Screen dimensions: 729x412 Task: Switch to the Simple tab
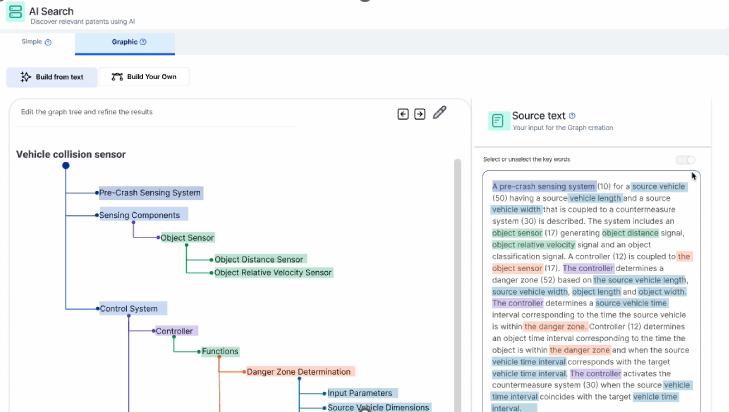pos(32,42)
